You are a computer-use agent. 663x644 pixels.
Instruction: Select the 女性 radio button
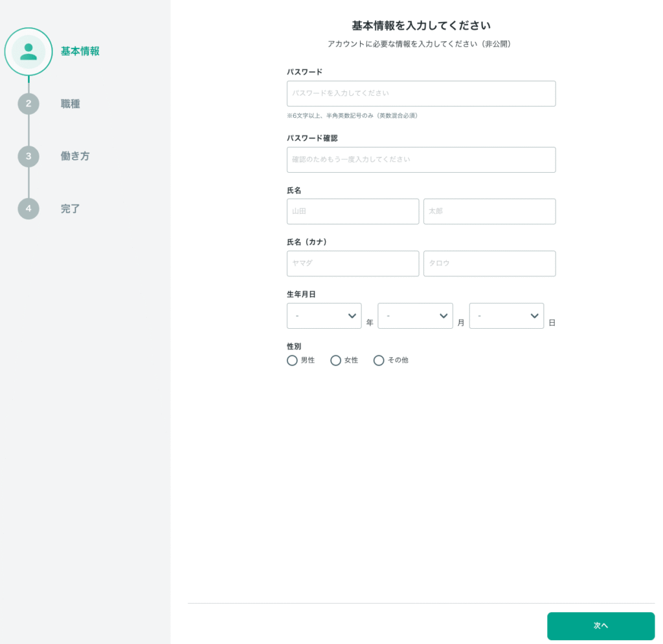(335, 361)
